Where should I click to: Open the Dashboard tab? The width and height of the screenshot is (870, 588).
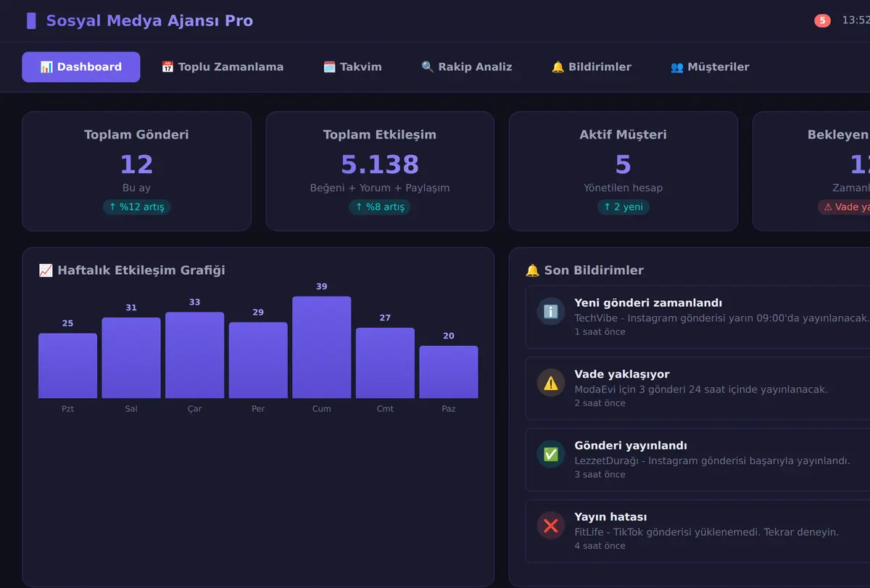coord(80,67)
